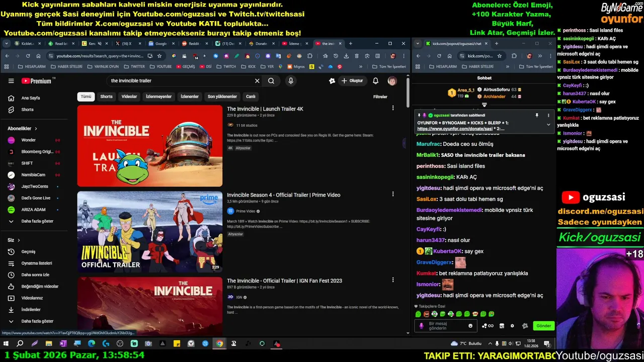The image size is (644, 362).
Task: Open Invincible Season 4 trailer thumbnail
Action: click(150, 232)
